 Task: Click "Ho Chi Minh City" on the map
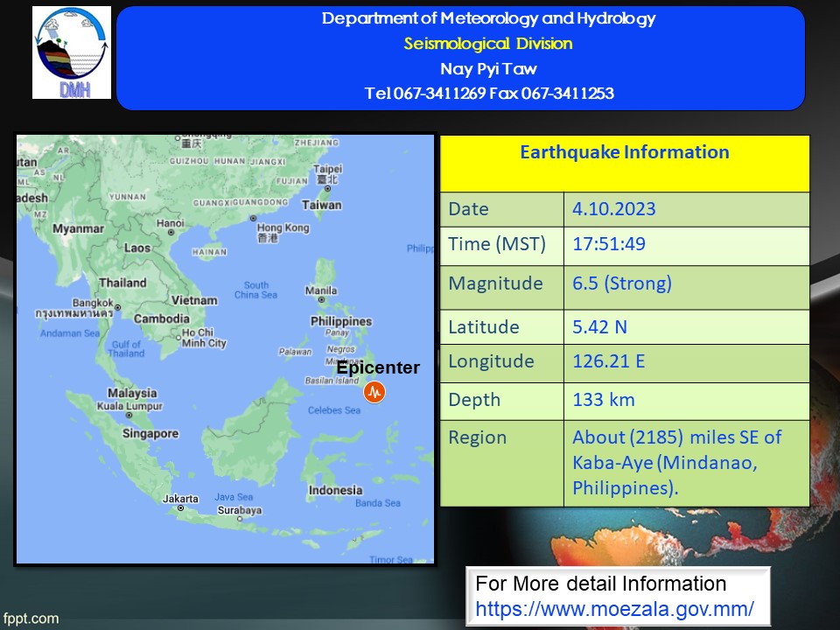click(x=204, y=338)
